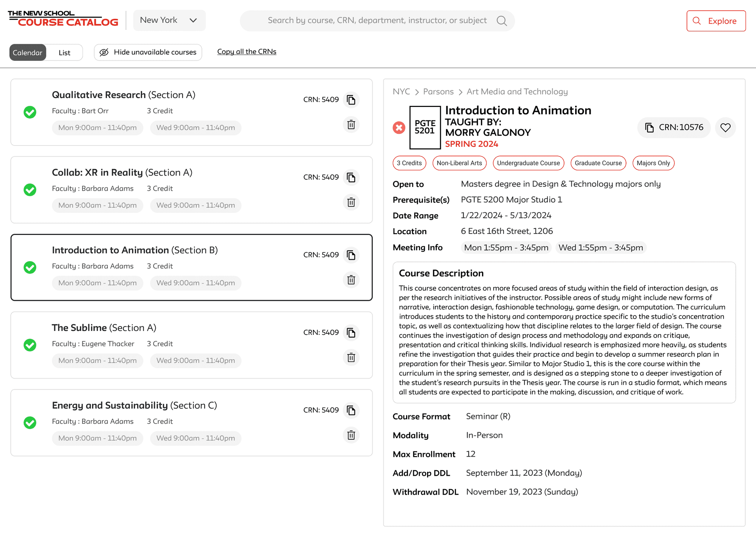Click the Explore button
This screenshot has width=756, height=537.
[x=716, y=21]
